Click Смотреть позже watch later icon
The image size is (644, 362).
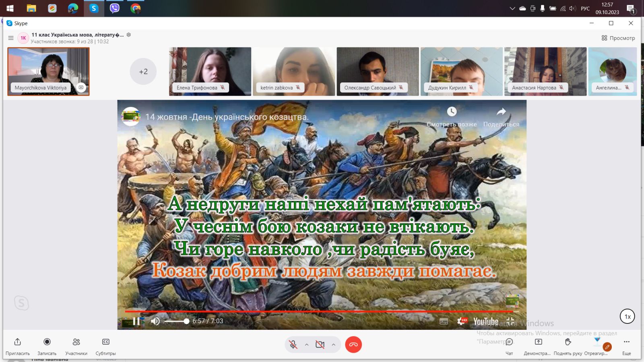452,111
